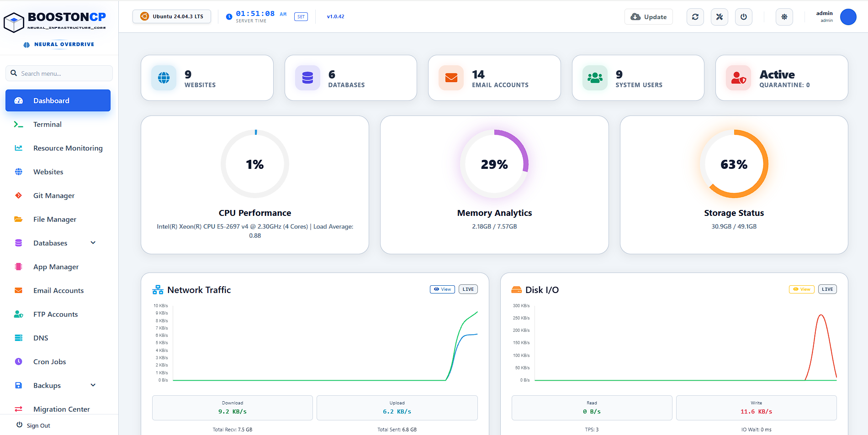Viewport: 868px width, 435px height.
Task: Click the globe icon on Websites card
Action: point(164,78)
